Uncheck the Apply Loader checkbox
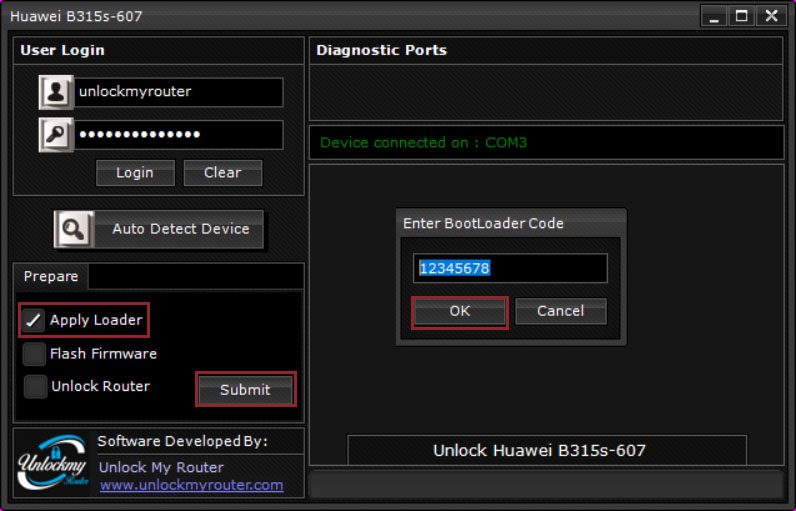This screenshot has height=511, width=796. 34,320
